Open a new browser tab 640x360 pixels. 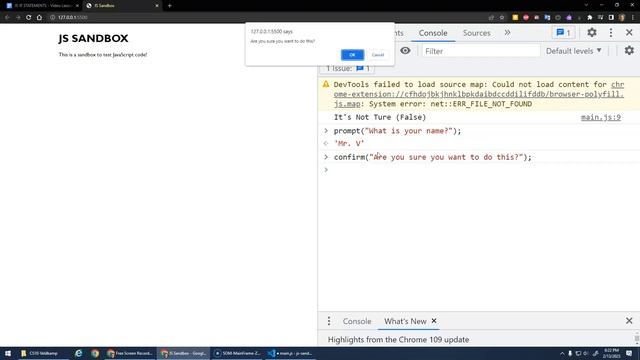[169, 6]
